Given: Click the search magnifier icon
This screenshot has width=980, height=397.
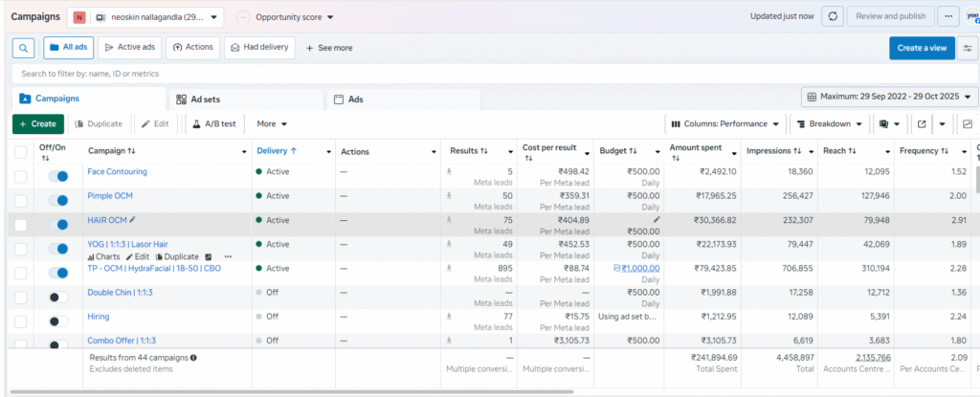Looking at the screenshot, I should (23, 47).
